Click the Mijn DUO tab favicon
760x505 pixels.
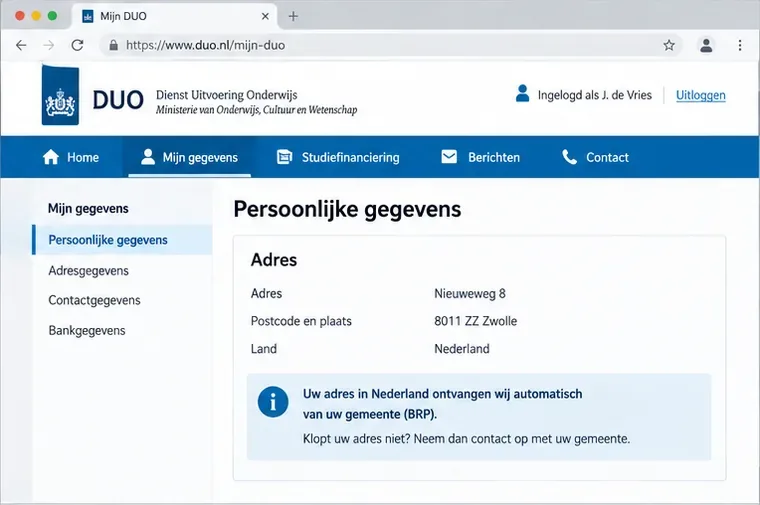[88, 16]
